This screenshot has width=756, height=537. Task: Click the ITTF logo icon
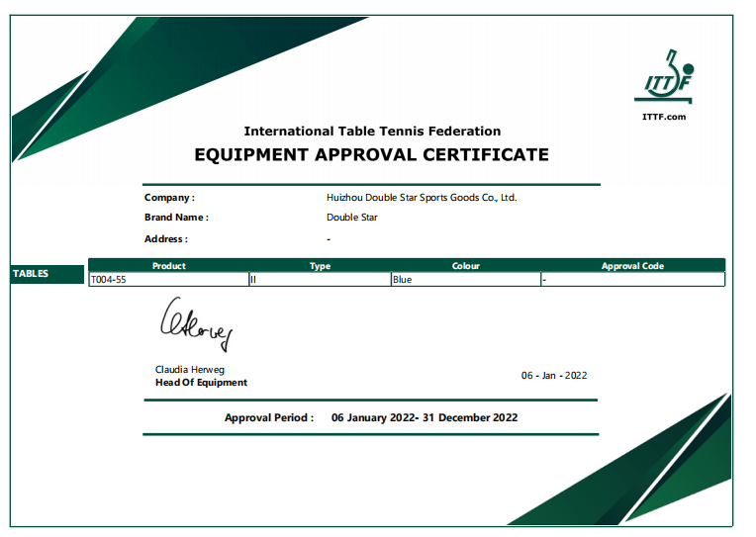[x=664, y=77]
